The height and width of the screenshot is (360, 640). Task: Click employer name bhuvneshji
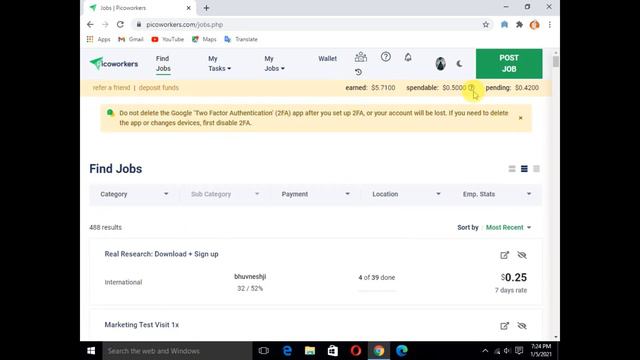(250, 277)
